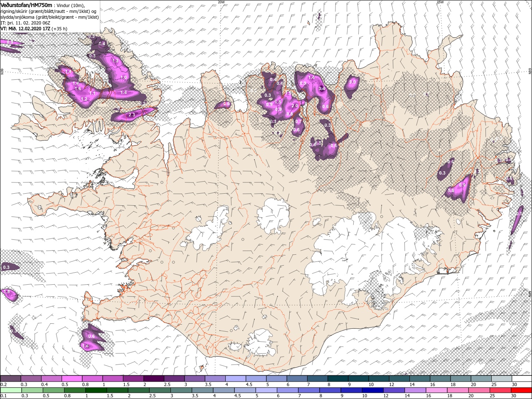Click the 1.8 value at the west edge
Image resolution: width=532 pixels, height=399 pixels.
tap(7, 292)
